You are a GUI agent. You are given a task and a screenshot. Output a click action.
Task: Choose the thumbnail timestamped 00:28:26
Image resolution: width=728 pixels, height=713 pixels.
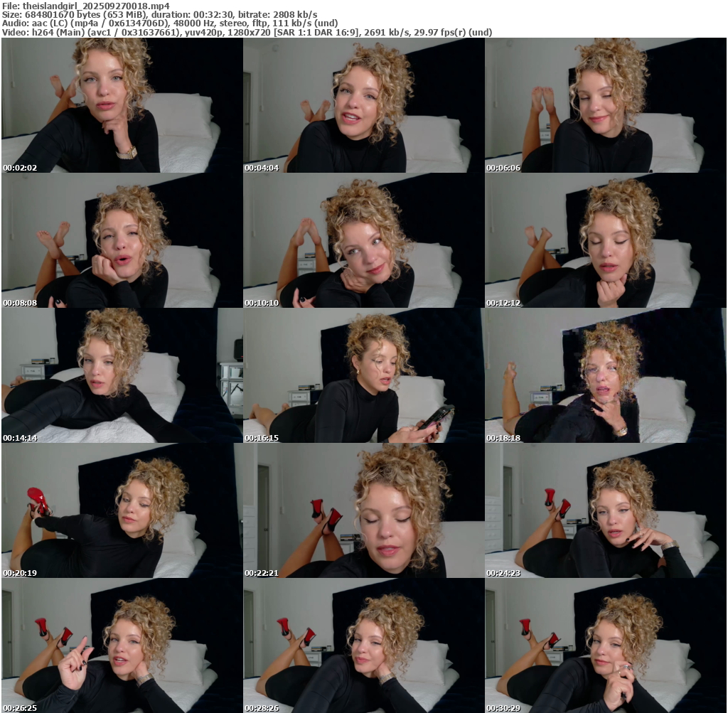(363, 645)
